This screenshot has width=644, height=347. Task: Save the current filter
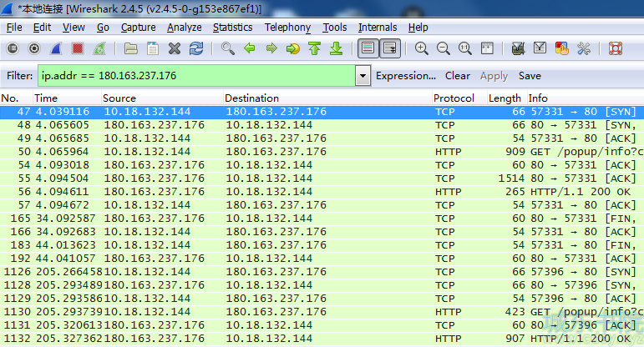[x=530, y=76]
